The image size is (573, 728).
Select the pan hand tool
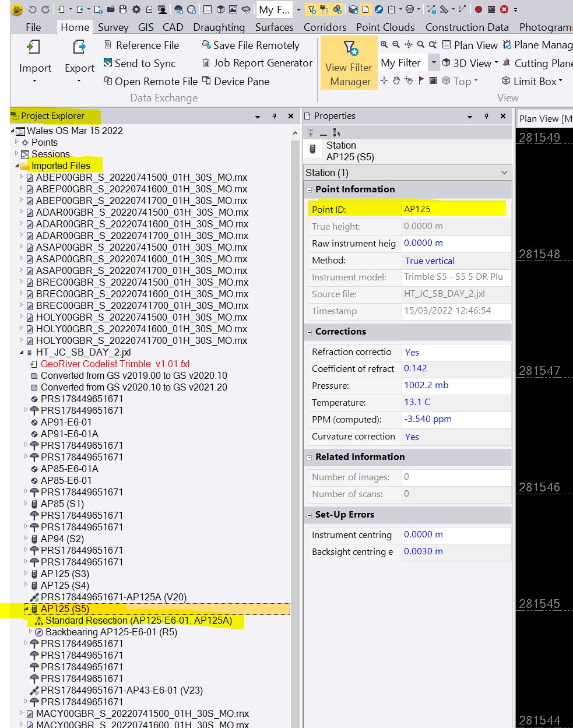coord(396,81)
